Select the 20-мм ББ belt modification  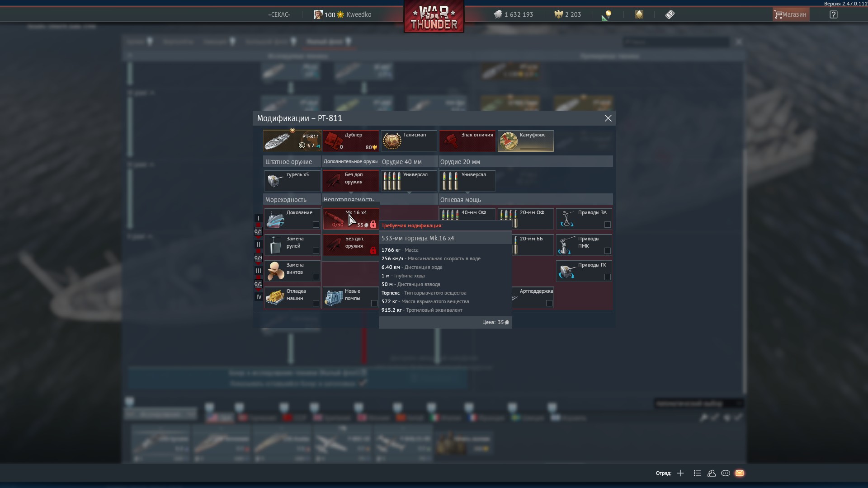(533, 244)
